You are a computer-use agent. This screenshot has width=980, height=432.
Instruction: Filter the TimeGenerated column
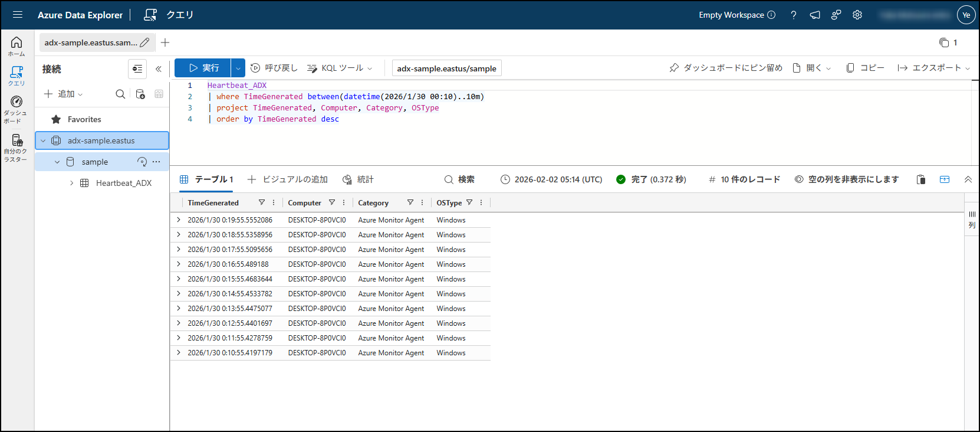tap(262, 202)
